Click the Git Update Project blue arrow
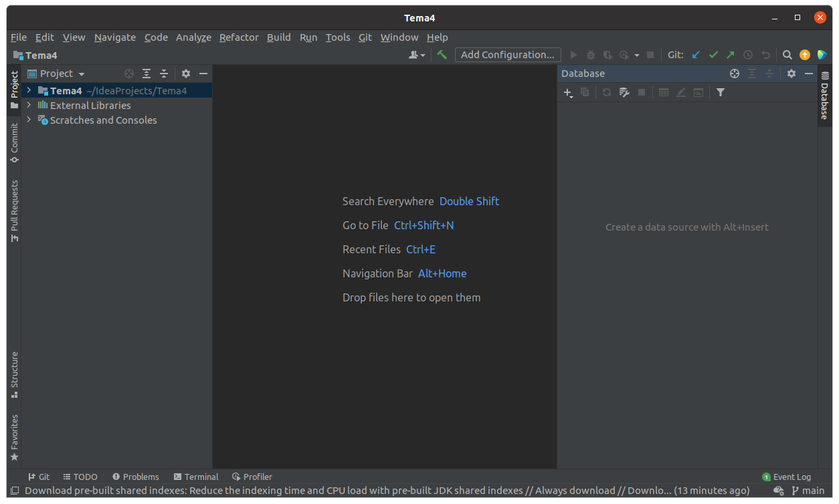This screenshot has height=504, width=839. click(696, 55)
